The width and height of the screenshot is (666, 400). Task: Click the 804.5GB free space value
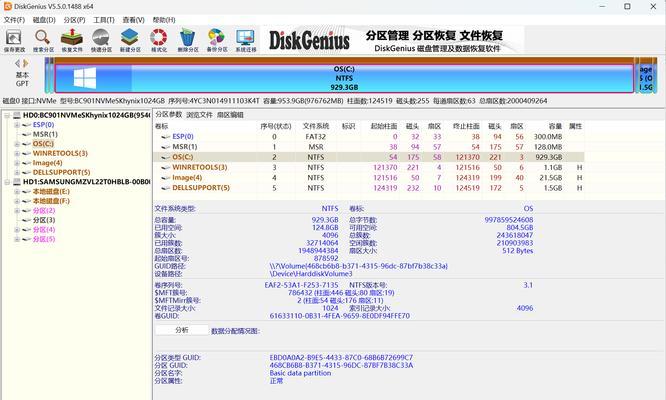(x=519, y=228)
